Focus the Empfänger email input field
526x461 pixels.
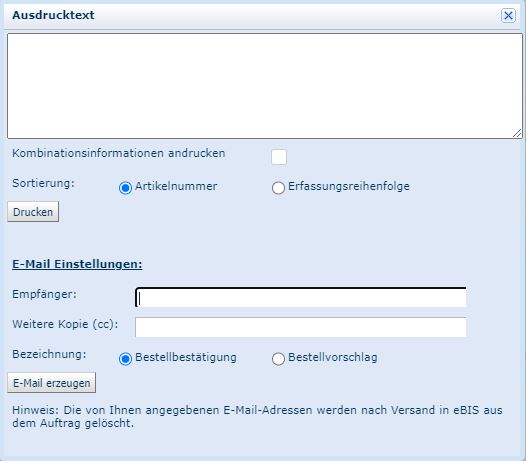tap(301, 297)
